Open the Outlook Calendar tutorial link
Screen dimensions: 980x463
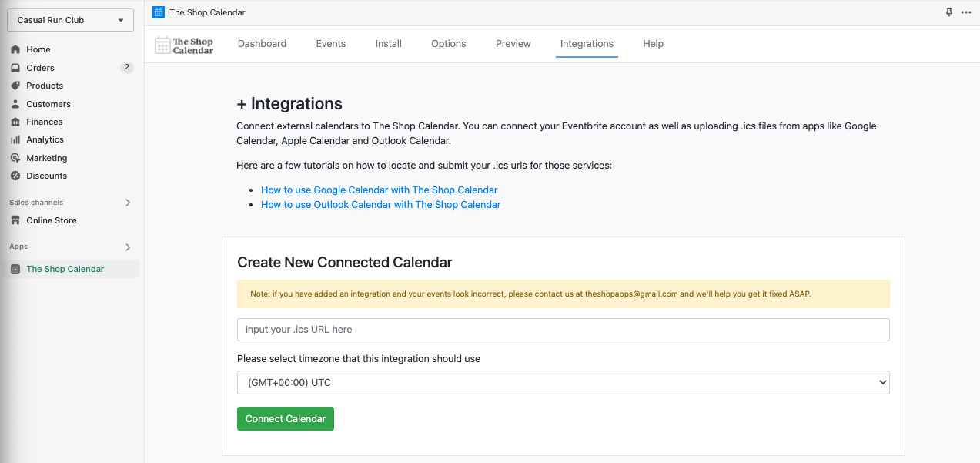point(381,205)
